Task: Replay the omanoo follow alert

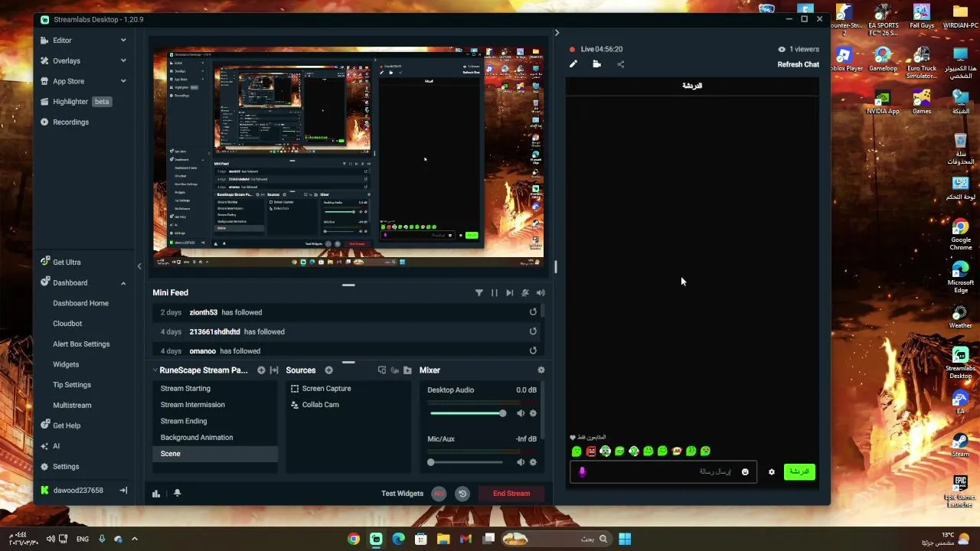Action: [533, 350]
